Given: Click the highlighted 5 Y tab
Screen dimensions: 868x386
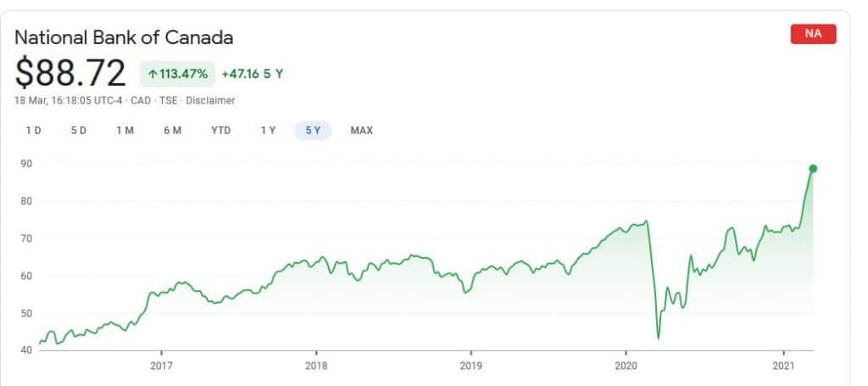Looking at the screenshot, I should tap(314, 131).
